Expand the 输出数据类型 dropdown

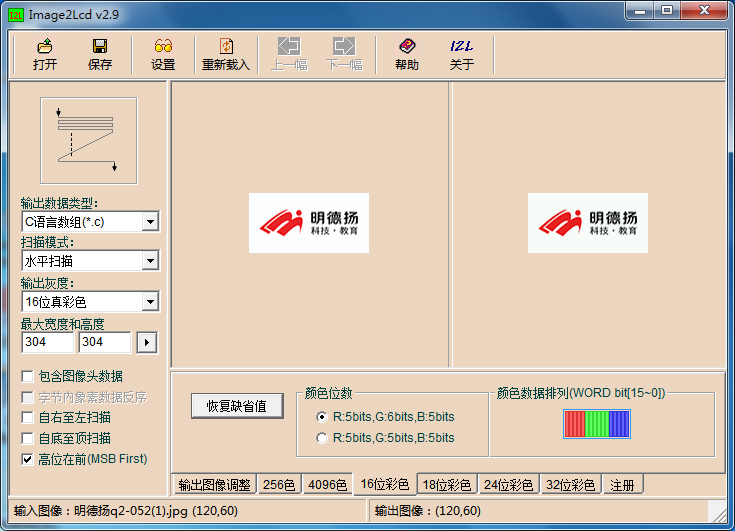[x=150, y=222]
